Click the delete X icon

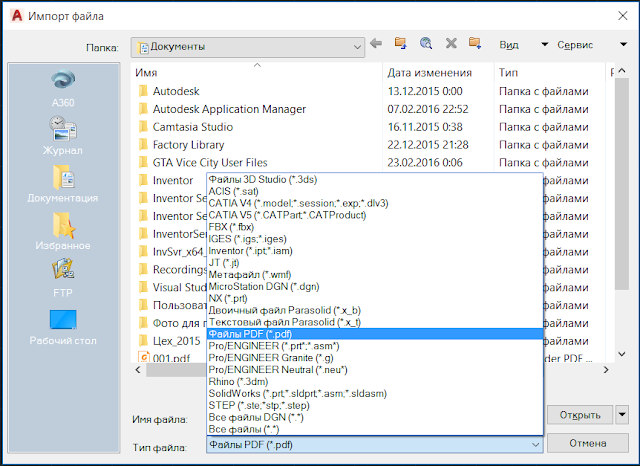451,43
